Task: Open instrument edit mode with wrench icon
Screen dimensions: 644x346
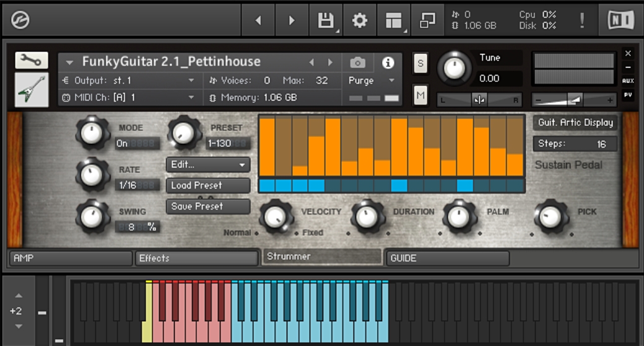Action: (x=32, y=61)
